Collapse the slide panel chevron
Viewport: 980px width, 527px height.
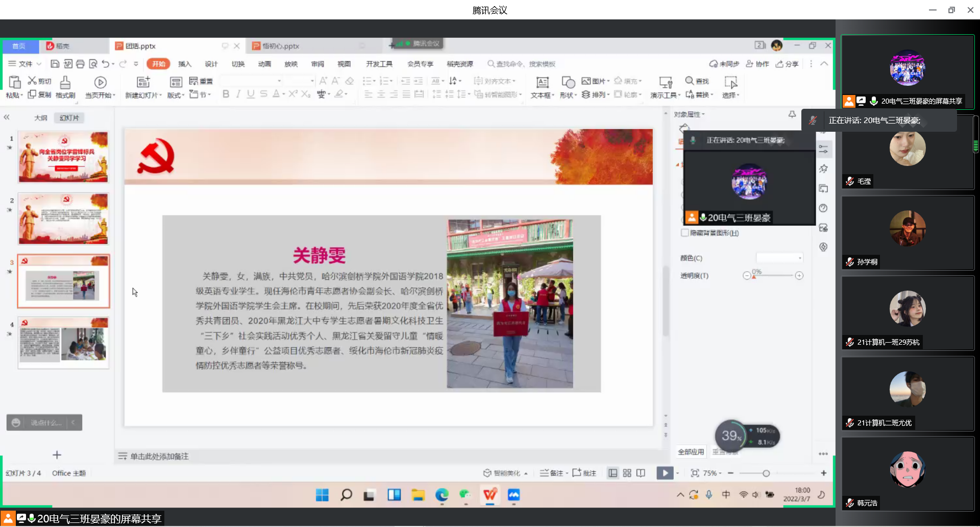point(7,117)
